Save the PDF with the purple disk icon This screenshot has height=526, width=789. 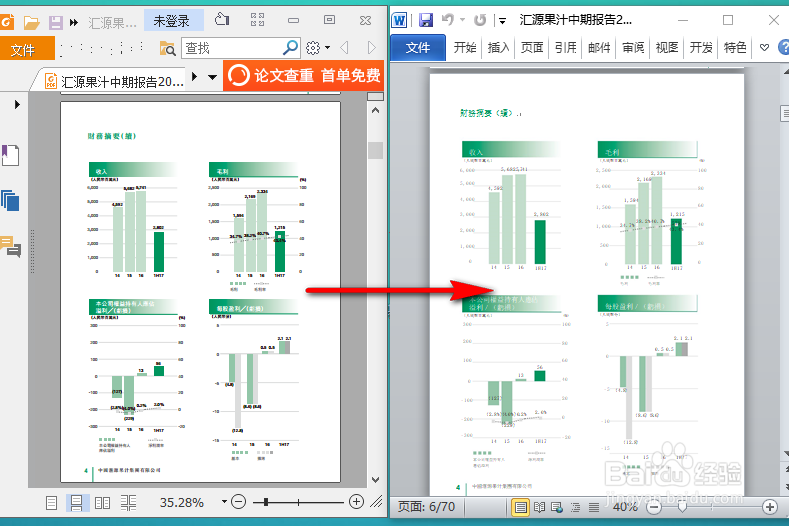coord(55,22)
